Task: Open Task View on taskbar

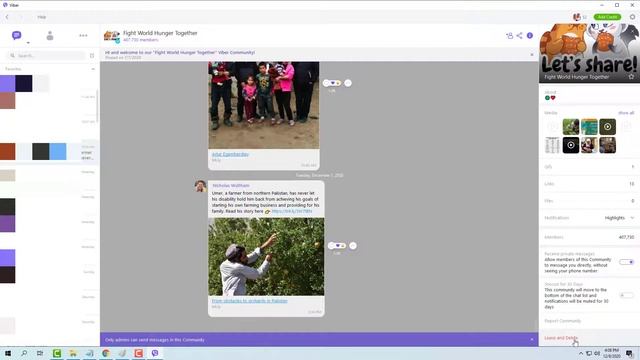Action: (x=40, y=353)
